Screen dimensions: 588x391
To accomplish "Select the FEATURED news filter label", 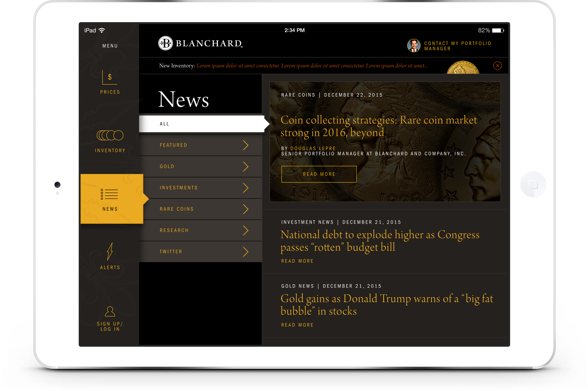I will pos(174,145).
